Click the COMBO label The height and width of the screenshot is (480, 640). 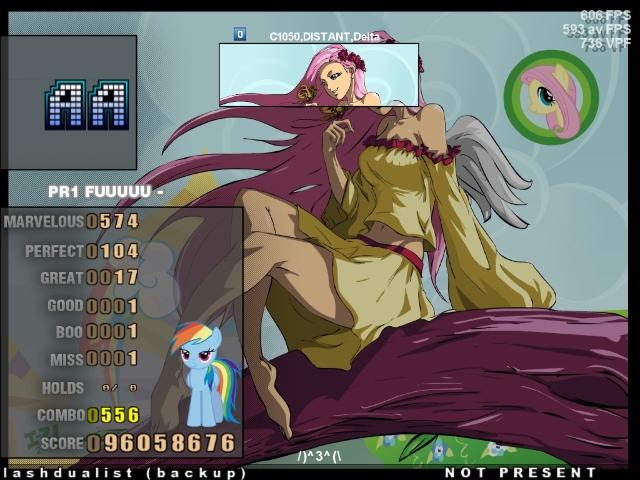click(61, 416)
